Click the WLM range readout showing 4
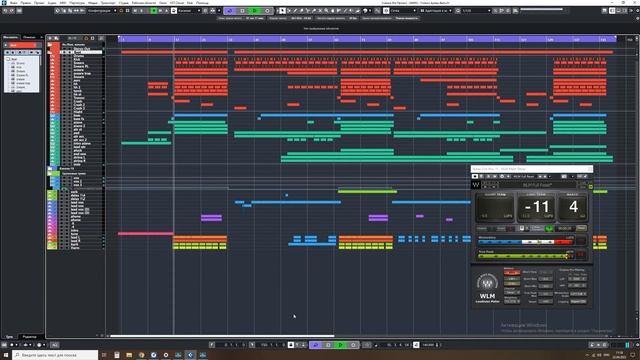This screenshot has height=360, width=640. [x=573, y=207]
